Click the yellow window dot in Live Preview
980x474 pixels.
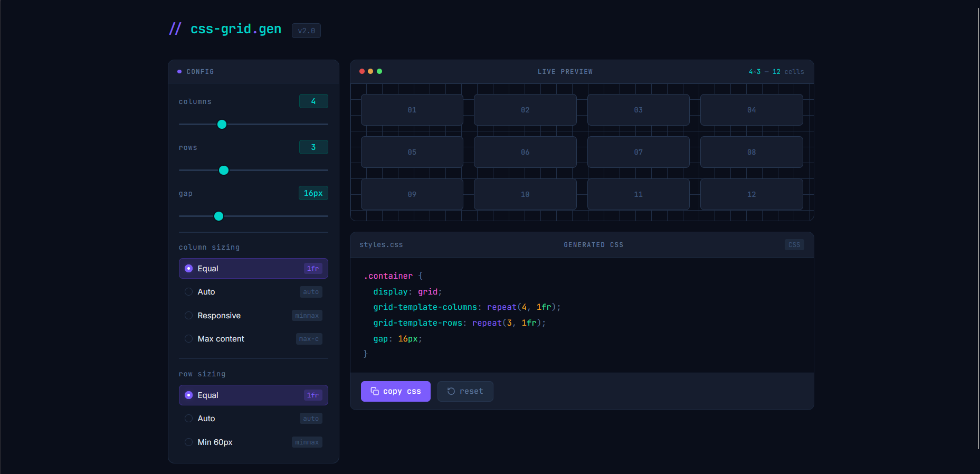[x=370, y=71]
